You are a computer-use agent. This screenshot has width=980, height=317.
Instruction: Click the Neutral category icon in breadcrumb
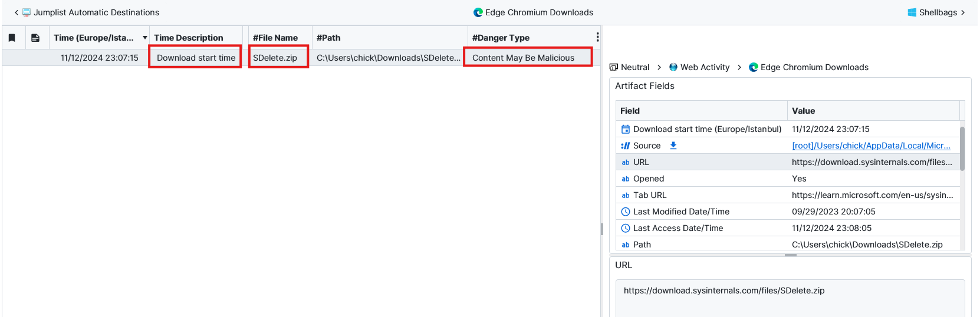click(x=614, y=67)
